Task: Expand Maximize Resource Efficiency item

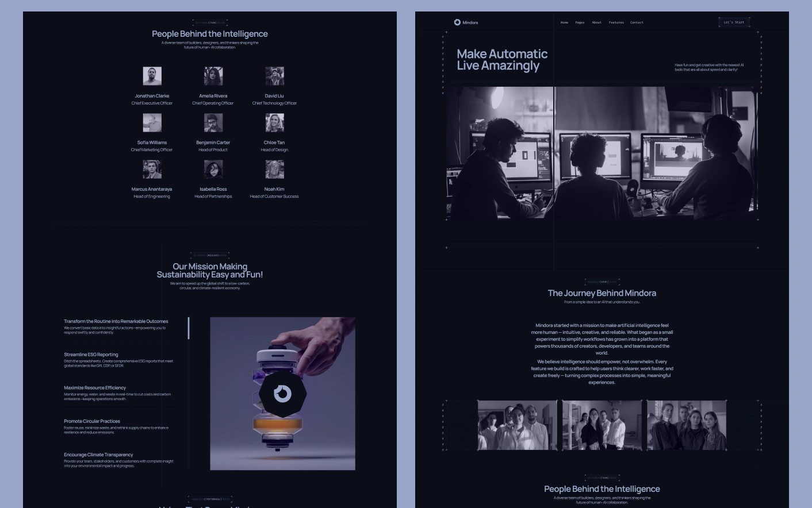Action: click(x=95, y=388)
